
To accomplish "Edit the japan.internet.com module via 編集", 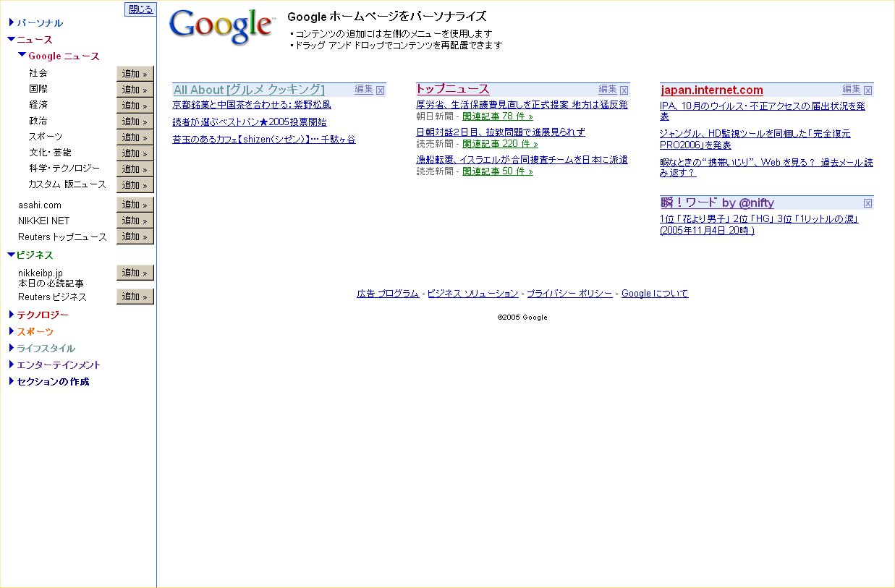I will coord(852,90).
